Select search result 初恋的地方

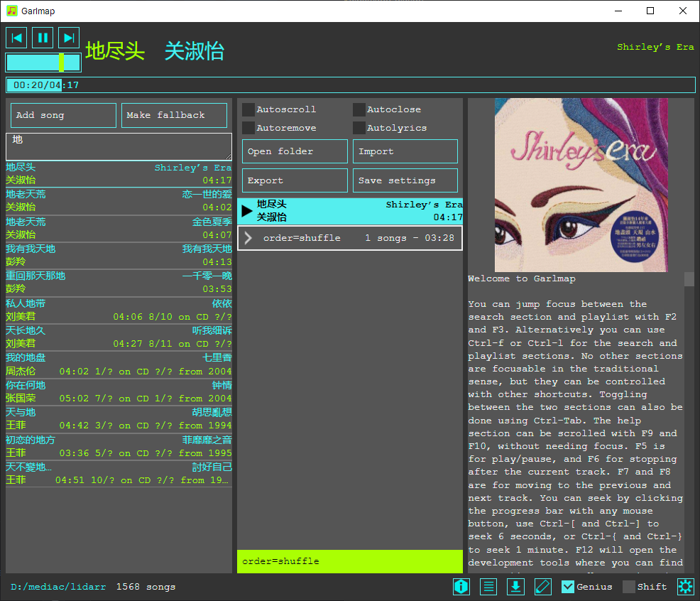click(119, 446)
